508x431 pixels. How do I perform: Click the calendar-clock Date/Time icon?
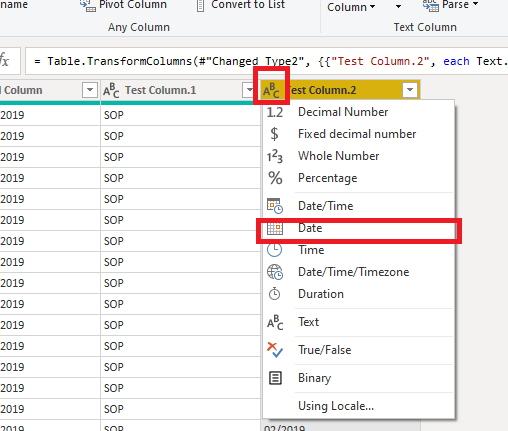(275, 206)
